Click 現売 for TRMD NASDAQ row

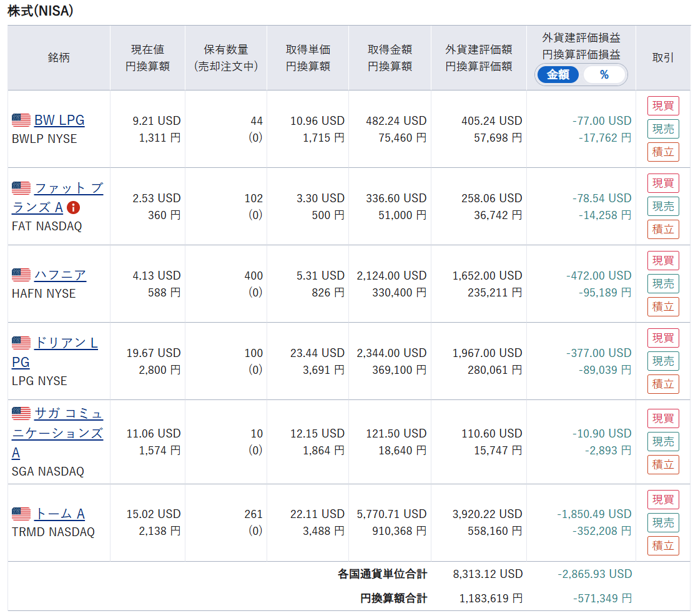663,523
